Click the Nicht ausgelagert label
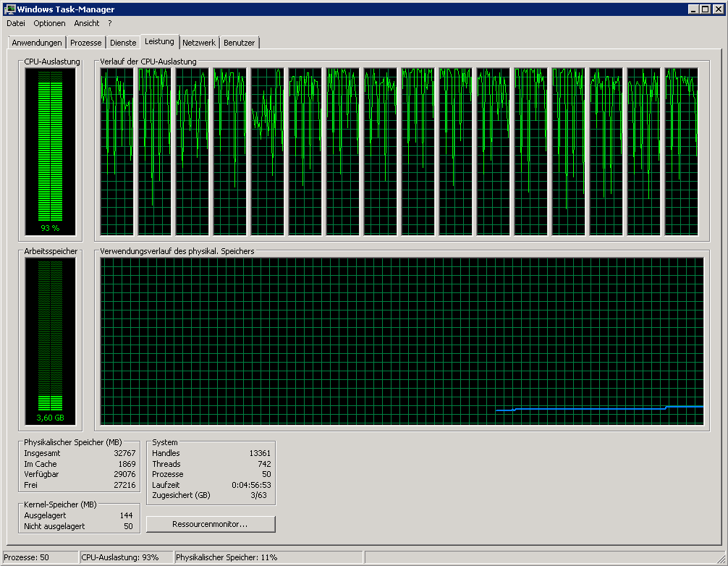 (54, 526)
